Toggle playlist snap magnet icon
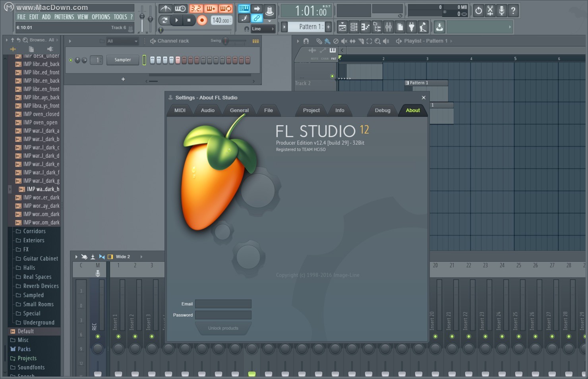Viewport: 588px width, 379px height. (x=306, y=41)
